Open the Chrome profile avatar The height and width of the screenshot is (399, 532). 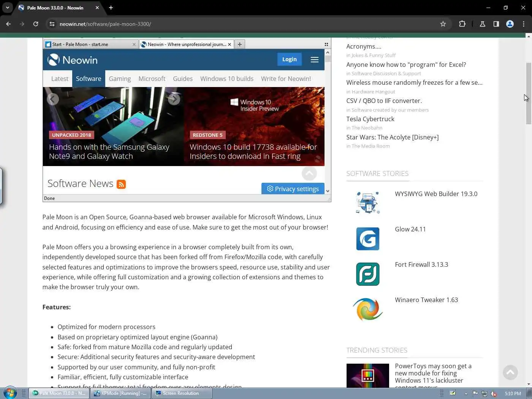tap(510, 24)
